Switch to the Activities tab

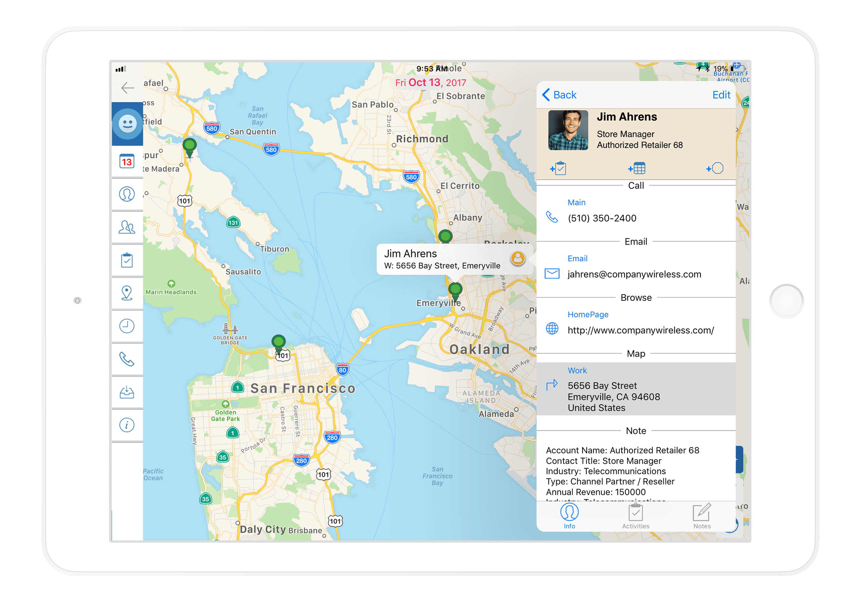pos(635,516)
